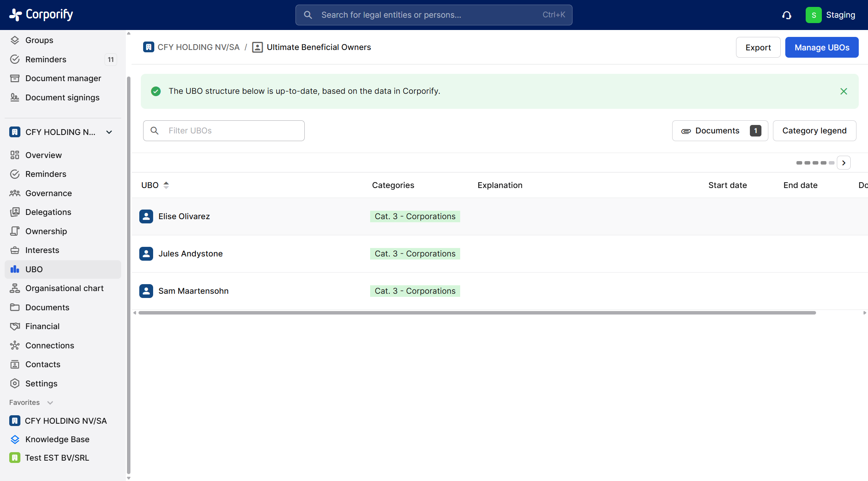Open Organisational chart from sidebar
This screenshot has width=868, height=481.
pyautogui.click(x=64, y=288)
